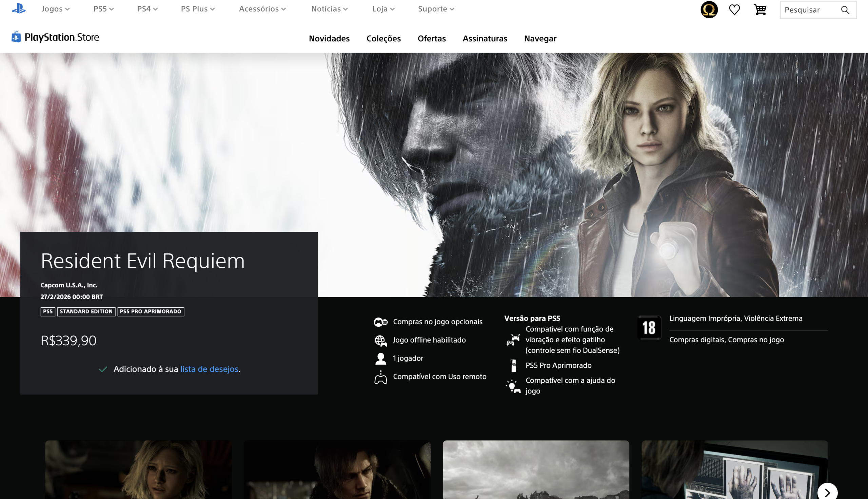This screenshot has width=868, height=499.
Task: Expand the PS Plus dropdown menu
Action: (x=198, y=9)
